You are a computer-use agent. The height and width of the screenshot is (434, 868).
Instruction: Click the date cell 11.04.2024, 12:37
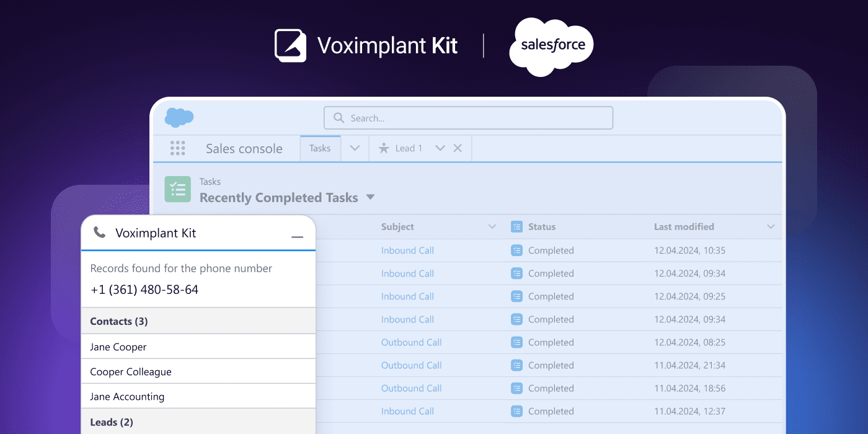[689, 411]
